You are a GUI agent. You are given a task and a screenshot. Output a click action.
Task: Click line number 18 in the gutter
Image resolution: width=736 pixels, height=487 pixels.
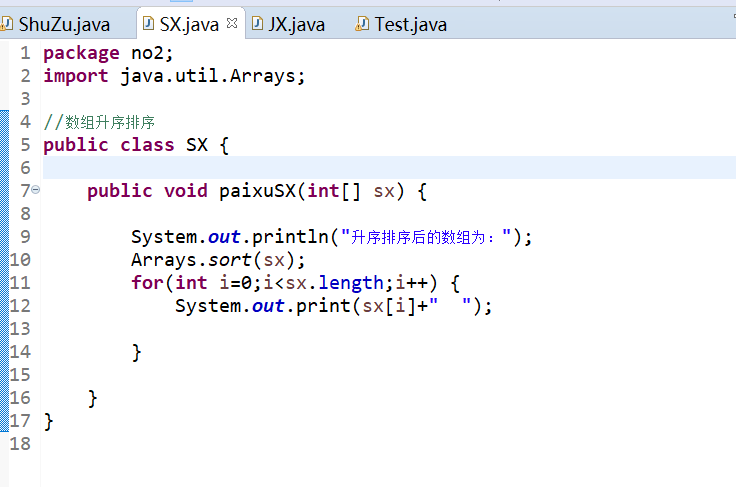20,444
